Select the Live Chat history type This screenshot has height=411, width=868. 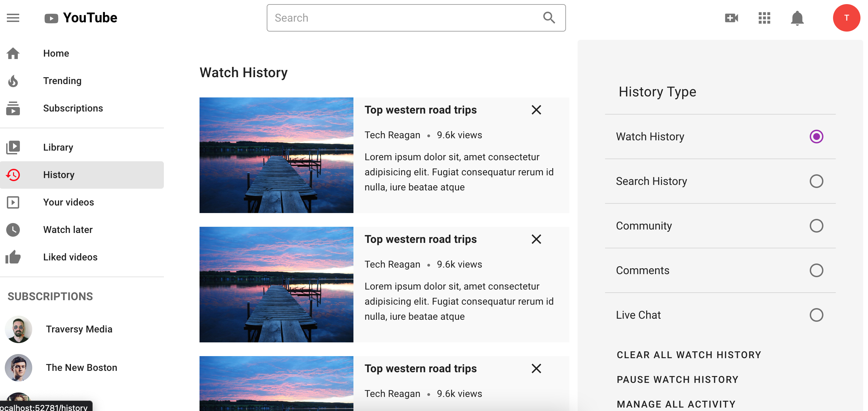817,315
